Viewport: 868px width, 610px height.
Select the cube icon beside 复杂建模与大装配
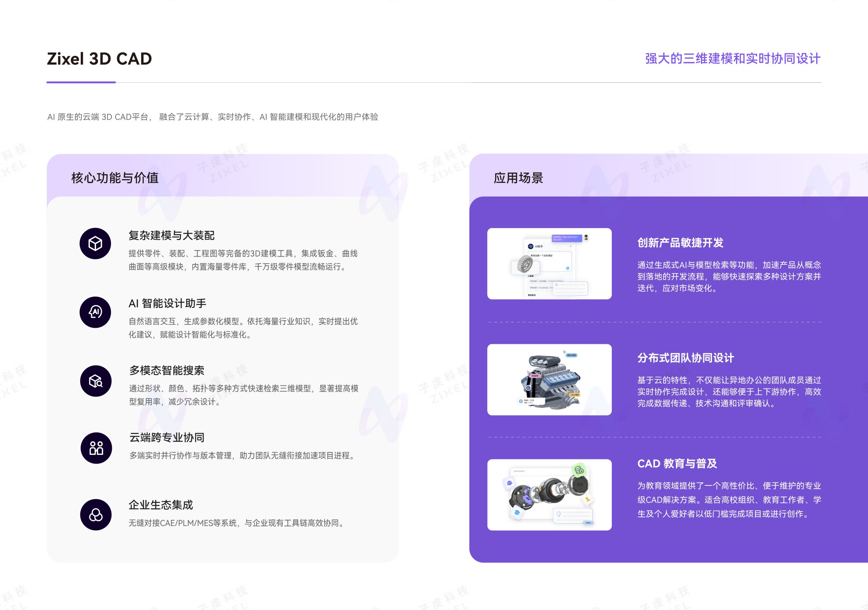click(95, 243)
